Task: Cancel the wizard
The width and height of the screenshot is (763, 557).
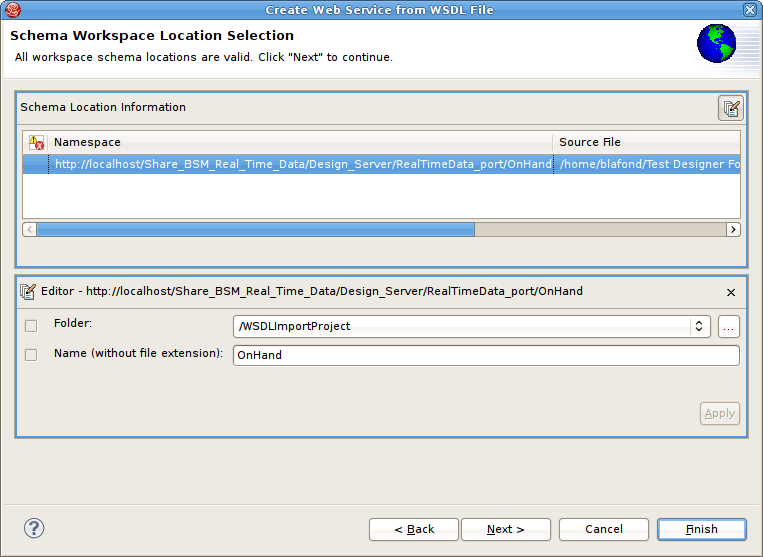Action: click(603, 529)
